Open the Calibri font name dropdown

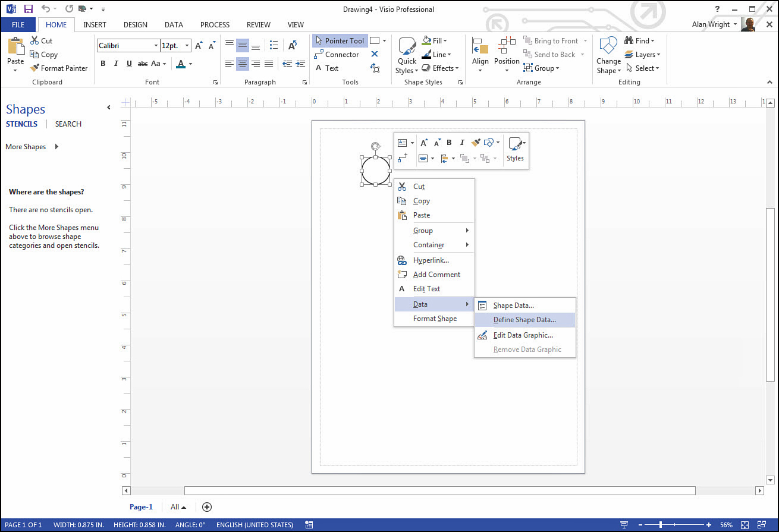point(156,45)
